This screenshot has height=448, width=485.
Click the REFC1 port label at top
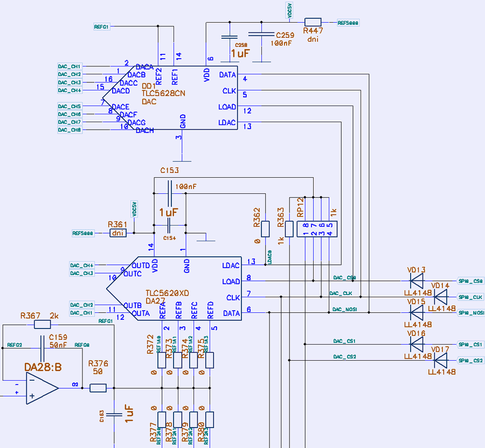coord(101,26)
